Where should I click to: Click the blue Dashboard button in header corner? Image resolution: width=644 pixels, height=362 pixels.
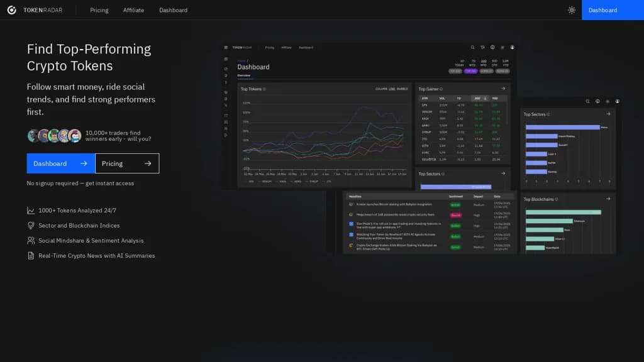tap(613, 10)
